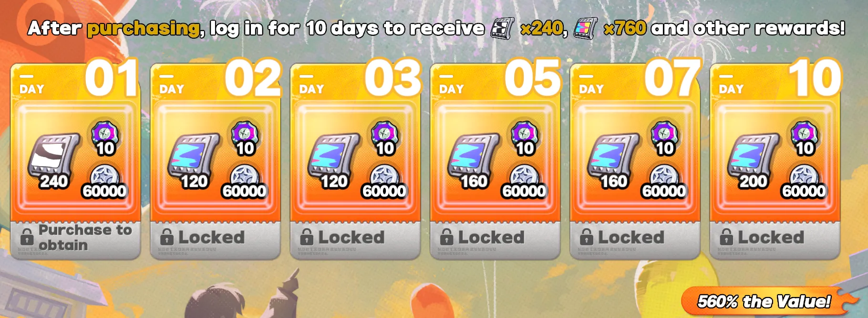Select the Day 07 tape worth 160
This screenshot has width=868, height=318.
point(613,158)
